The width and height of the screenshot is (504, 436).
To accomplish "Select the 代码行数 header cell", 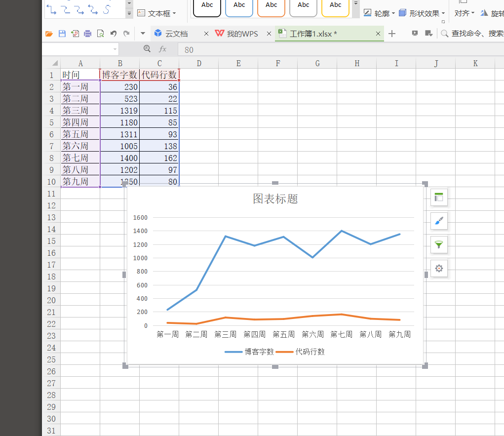I will coord(159,75).
